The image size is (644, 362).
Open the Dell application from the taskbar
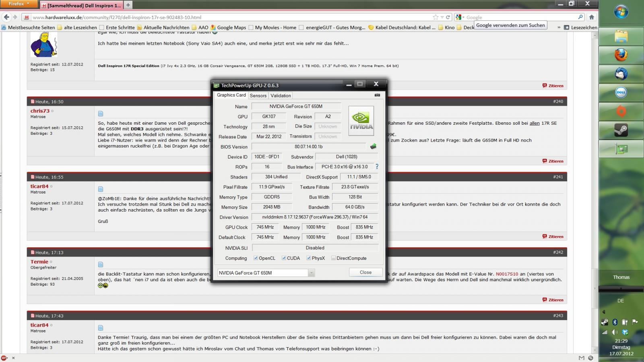pos(621,93)
